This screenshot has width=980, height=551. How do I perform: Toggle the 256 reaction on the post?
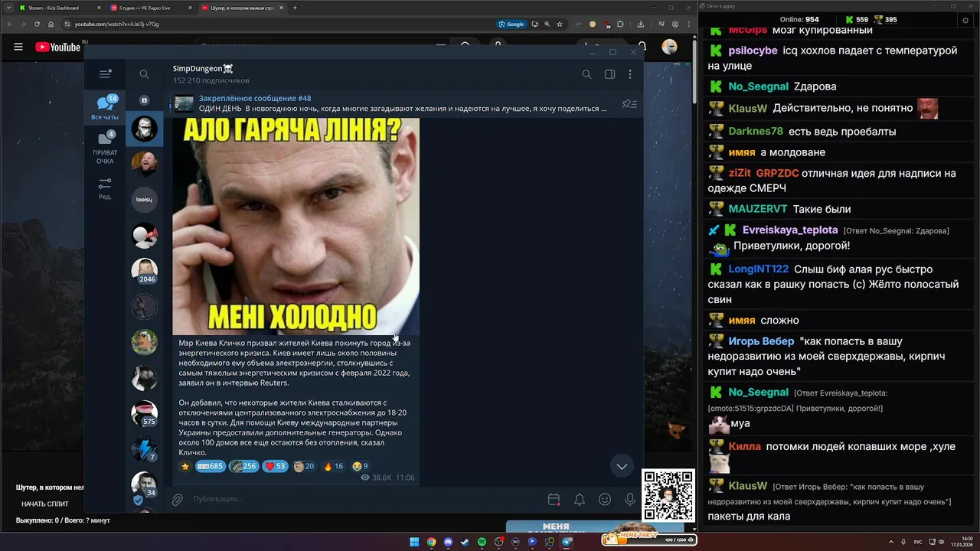click(x=244, y=466)
